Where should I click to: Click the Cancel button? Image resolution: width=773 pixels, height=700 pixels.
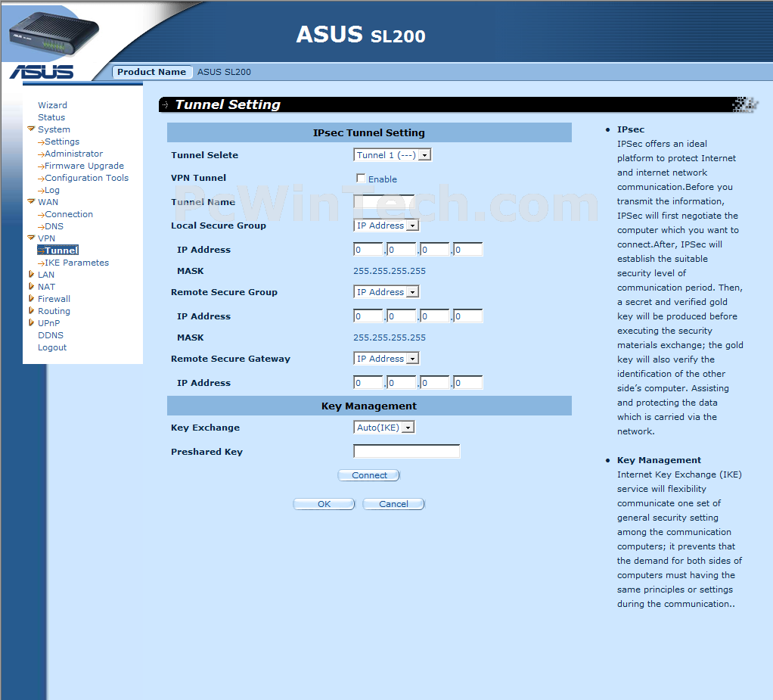click(393, 504)
